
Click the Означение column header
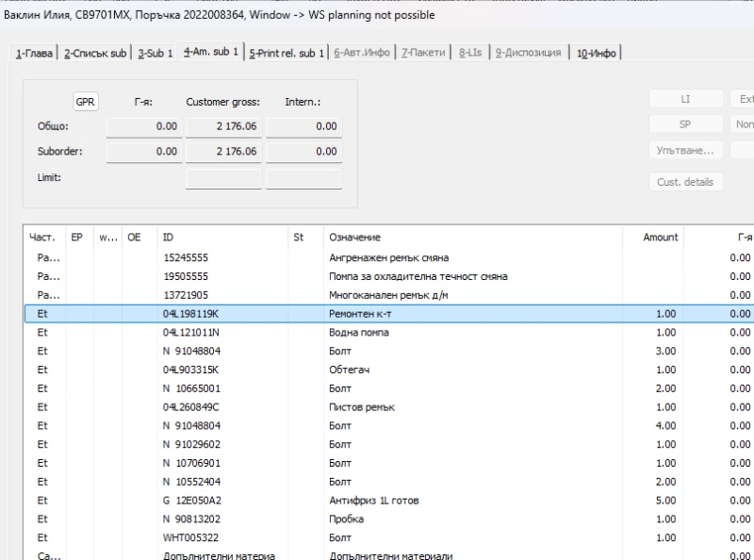coord(471,238)
